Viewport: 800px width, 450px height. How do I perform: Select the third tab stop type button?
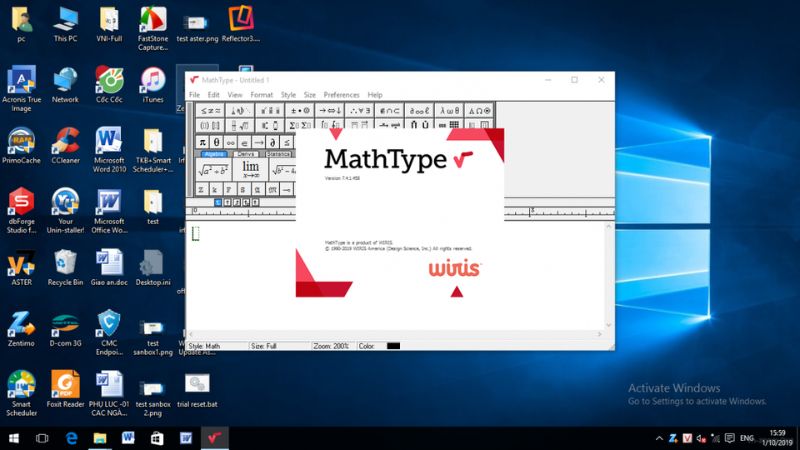pyautogui.click(x=237, y=203)
